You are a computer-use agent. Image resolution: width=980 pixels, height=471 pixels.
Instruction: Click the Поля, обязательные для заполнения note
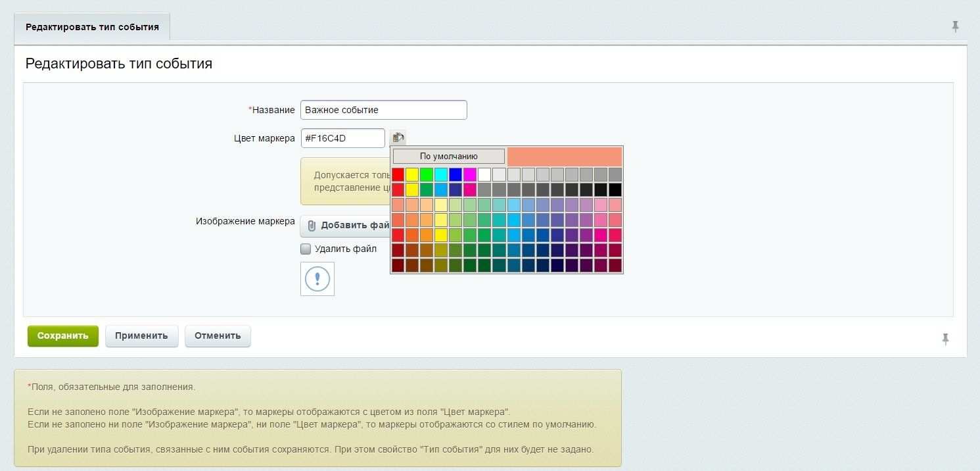click(112, 387)
